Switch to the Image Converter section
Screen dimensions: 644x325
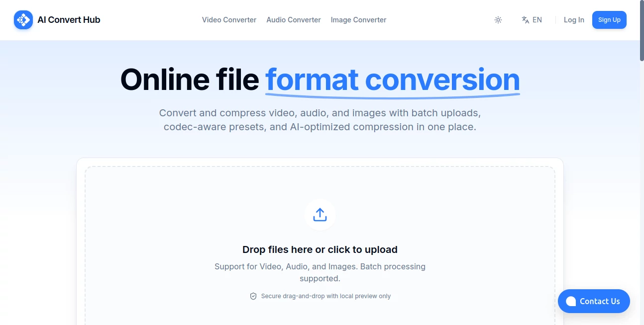[x=358, y=20]
